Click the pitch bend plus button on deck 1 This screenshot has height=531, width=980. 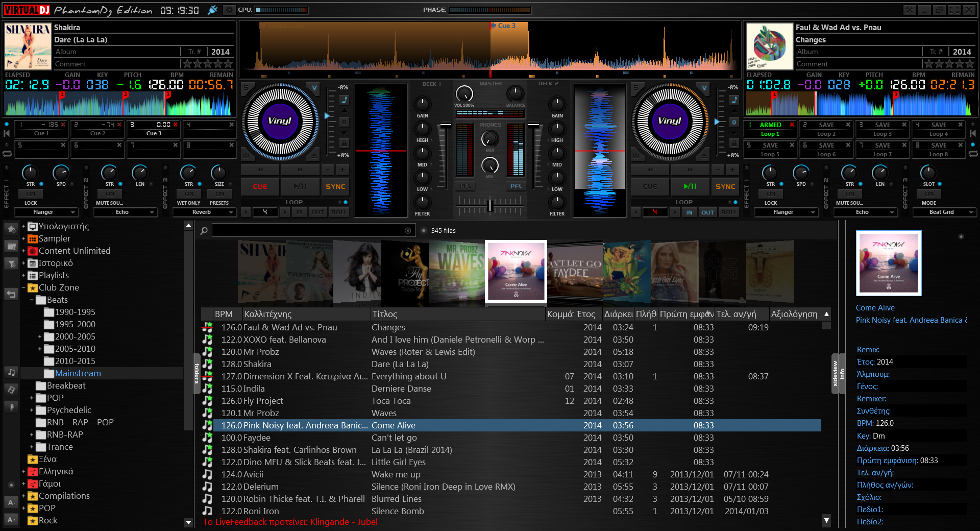tap(342, 170)
